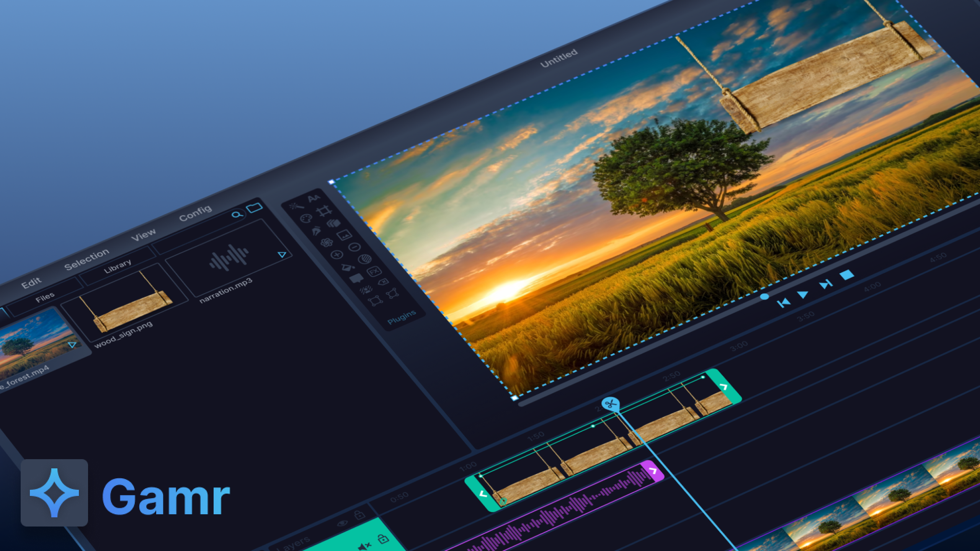Select the crop frame tool
The height and width of the screenshot is (551, 980).
click(324, 211)
